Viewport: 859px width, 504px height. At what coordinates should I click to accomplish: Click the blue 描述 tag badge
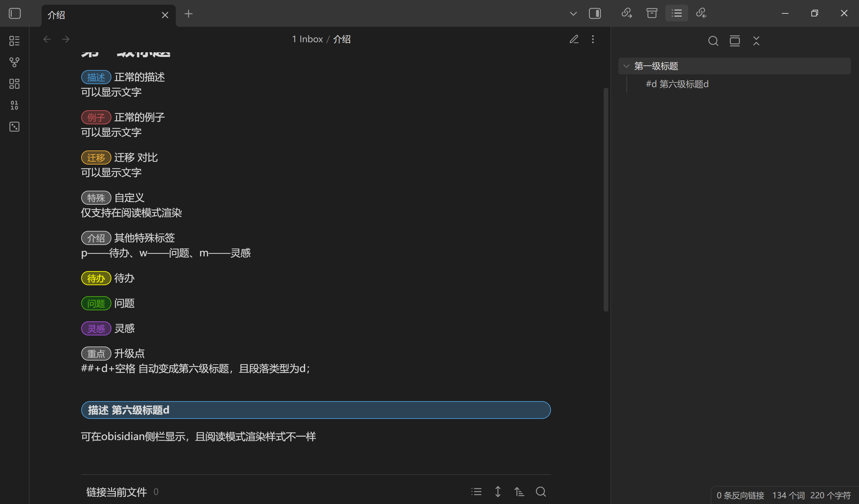point(96,77)
